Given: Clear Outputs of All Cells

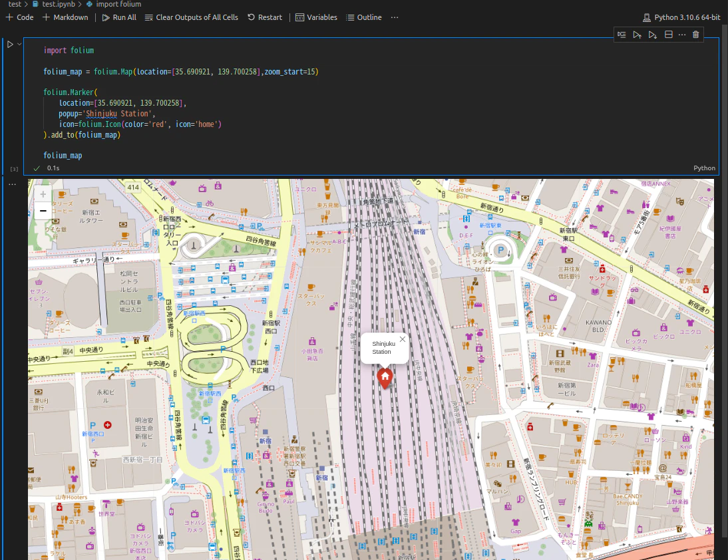Looking at the screenshot, I should tap(191, 17).
